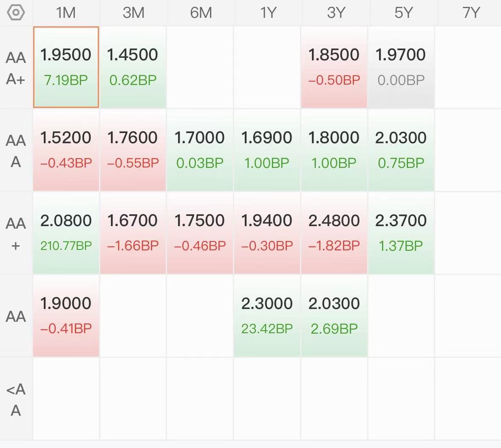The width and height of the screenshot is (501, 448).
Task: Click the AA+ 3M cell 1.6700
Action: [x=133, y=233]
